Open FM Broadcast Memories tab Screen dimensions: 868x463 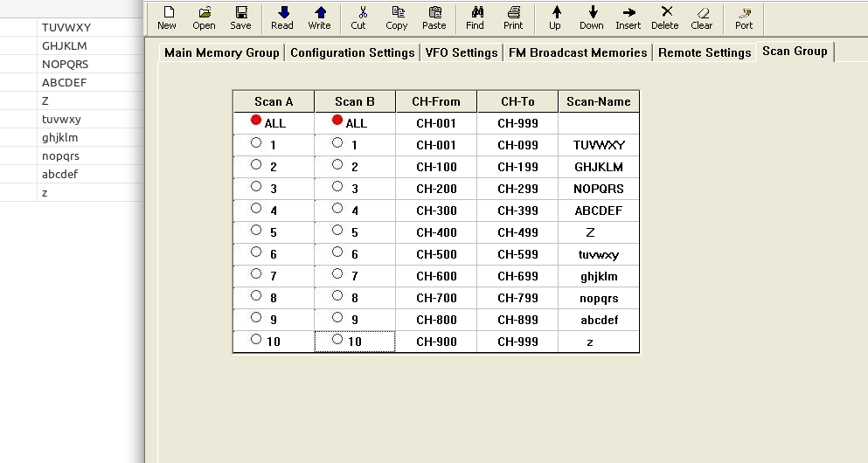(x=578, y=52)
